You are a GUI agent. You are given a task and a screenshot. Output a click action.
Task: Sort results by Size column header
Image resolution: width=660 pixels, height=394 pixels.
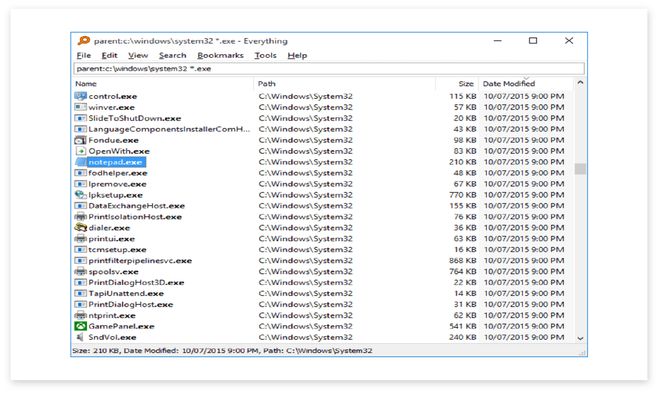click(457, 84)
